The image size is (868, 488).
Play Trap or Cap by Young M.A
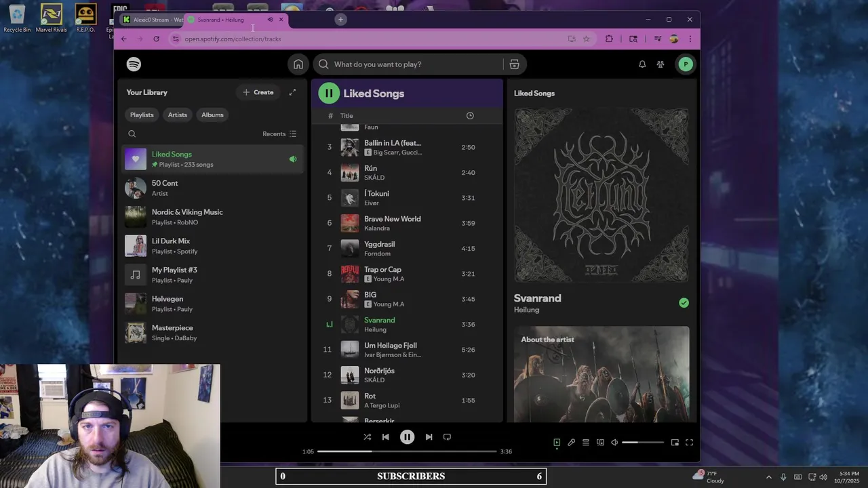coord(407,274)
